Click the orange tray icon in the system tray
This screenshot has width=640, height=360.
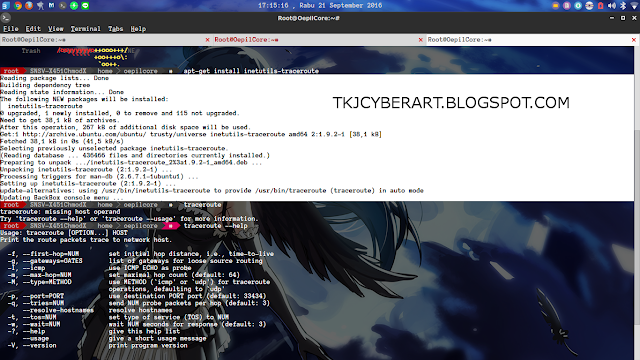click(x=556, y=5)
